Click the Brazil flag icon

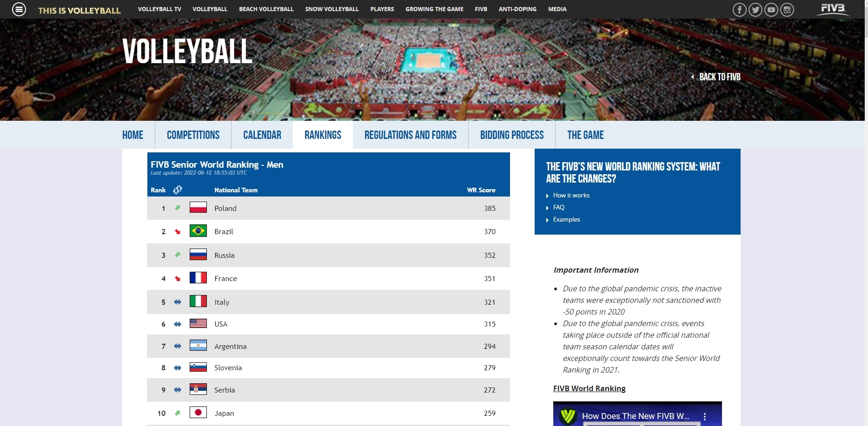(x=198, y=231)
